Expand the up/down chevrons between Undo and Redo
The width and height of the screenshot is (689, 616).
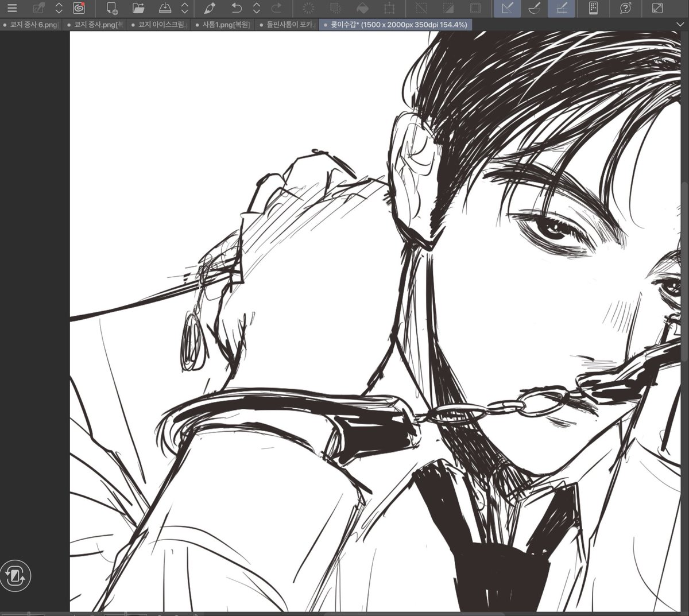point(257,8)
